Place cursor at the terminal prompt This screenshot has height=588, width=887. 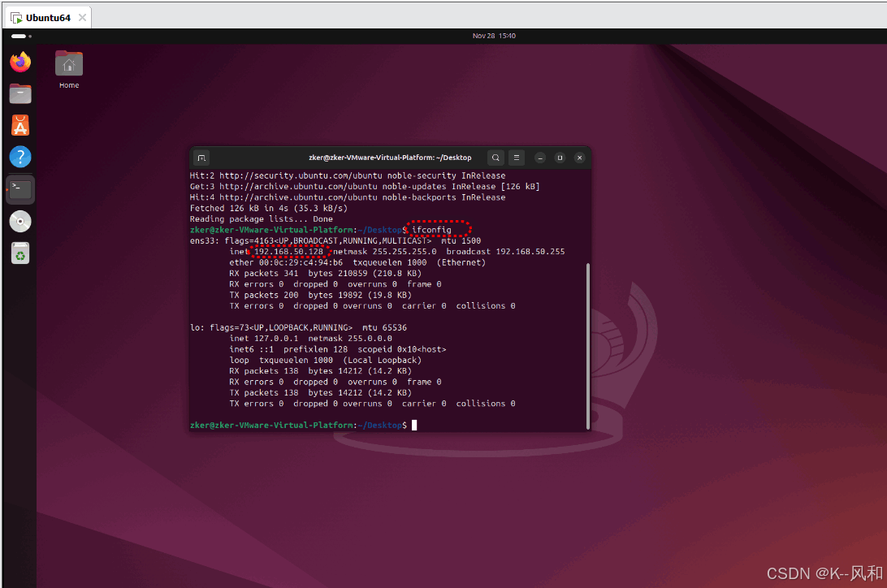[x=414, y=425]
